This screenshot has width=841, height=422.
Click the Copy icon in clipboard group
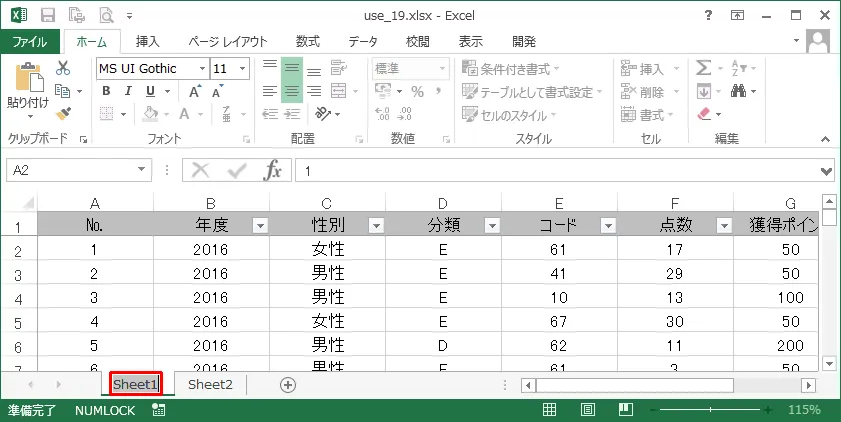pos(63,91)
